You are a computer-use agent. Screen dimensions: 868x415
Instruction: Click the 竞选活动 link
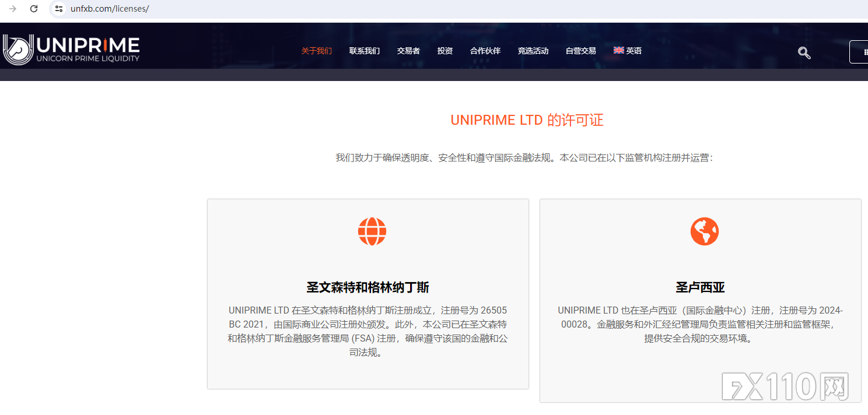click(533, 50)
